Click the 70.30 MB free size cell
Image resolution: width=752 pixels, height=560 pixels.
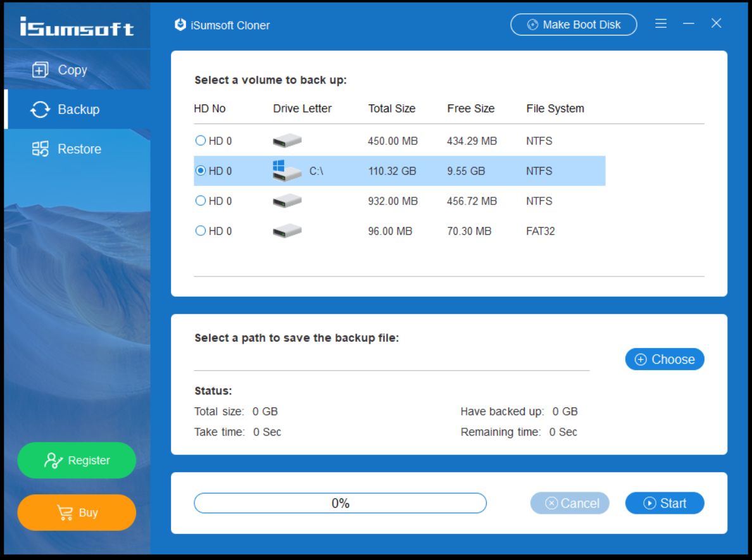coord(469,231)
